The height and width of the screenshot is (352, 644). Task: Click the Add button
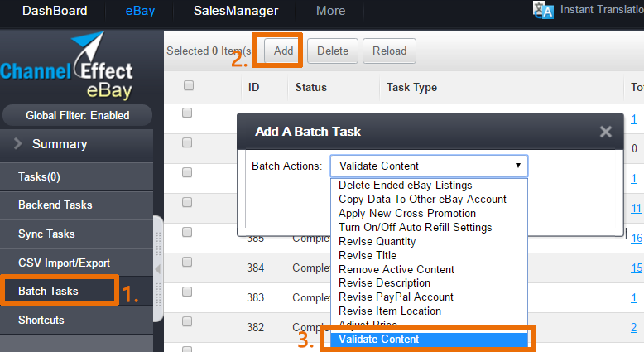tap(283, 51)
